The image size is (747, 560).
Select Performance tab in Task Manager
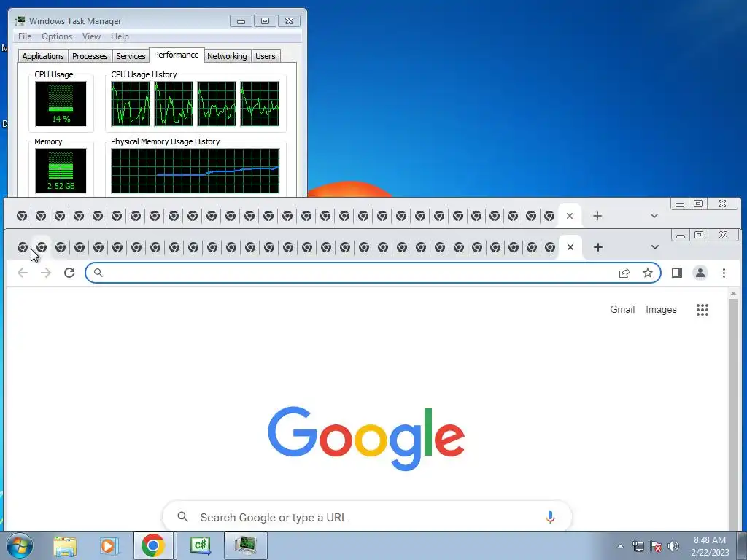point(177,55)
